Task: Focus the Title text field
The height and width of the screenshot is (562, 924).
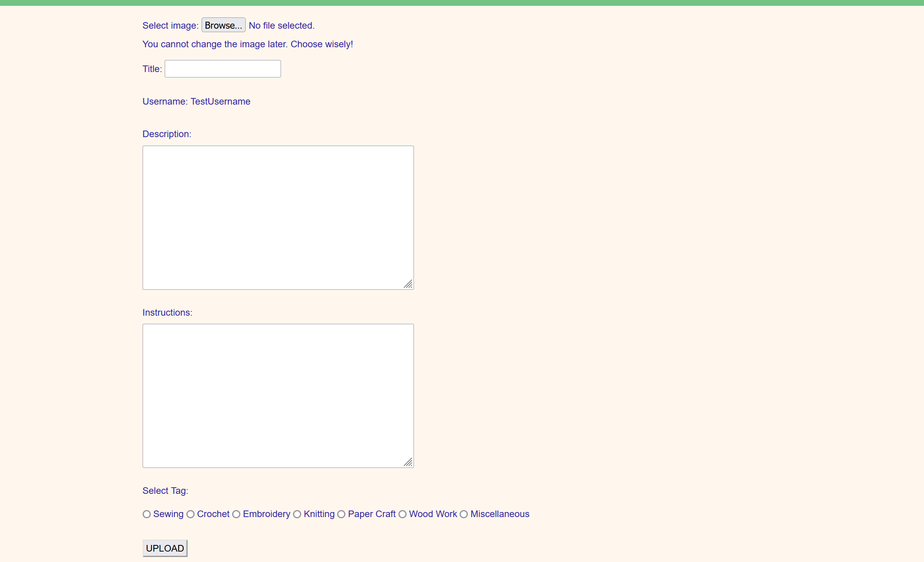Action: click(222, 69)
